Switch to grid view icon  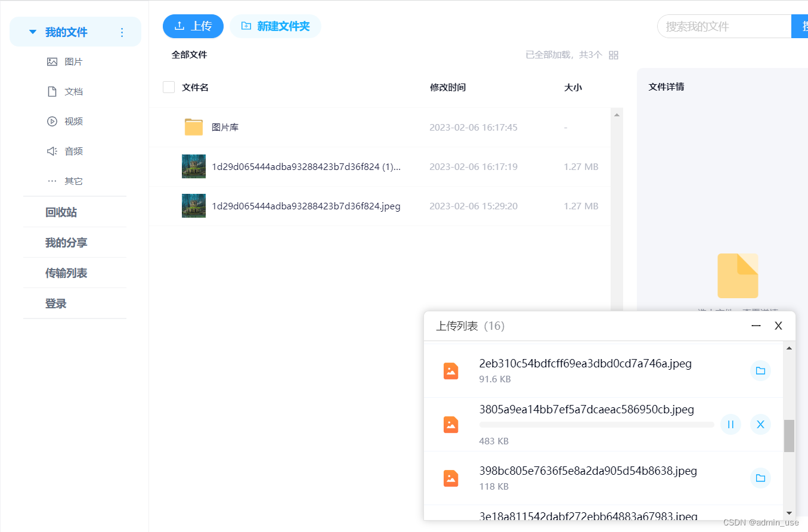614,55
